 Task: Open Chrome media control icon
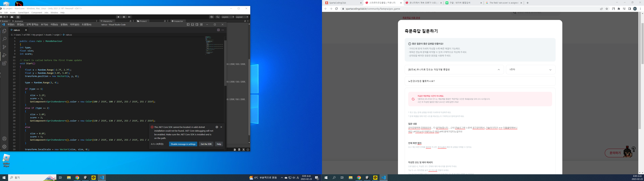(x=624, y=9)
